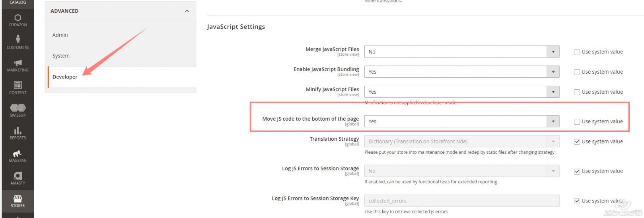Open the Customers sidebar icon

[x=18, y=39]
